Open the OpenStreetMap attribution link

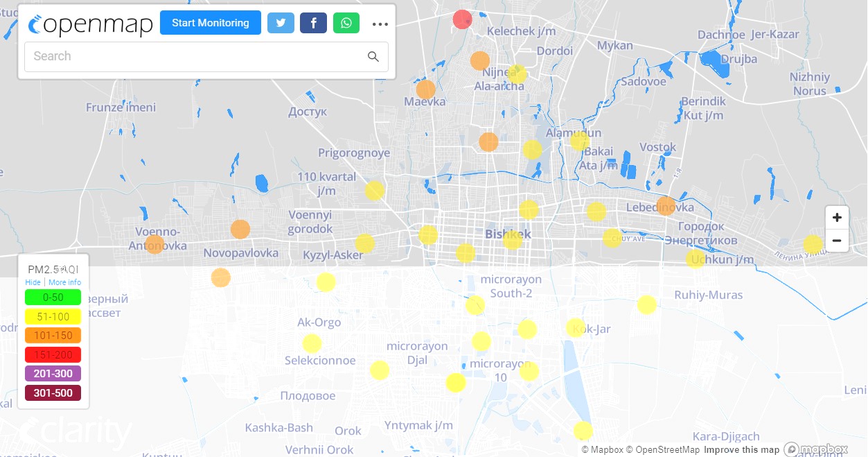click(664, 450)
